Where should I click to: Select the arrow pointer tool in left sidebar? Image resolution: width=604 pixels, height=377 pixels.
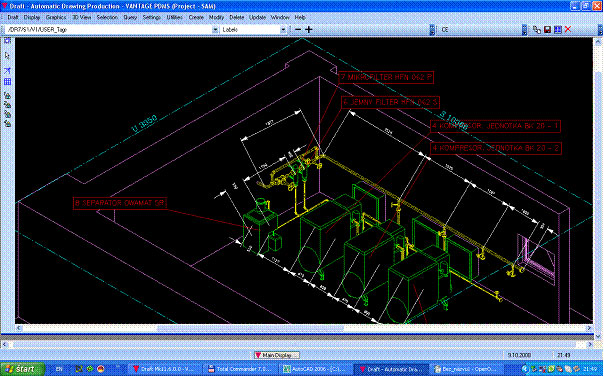pos(7,56)
